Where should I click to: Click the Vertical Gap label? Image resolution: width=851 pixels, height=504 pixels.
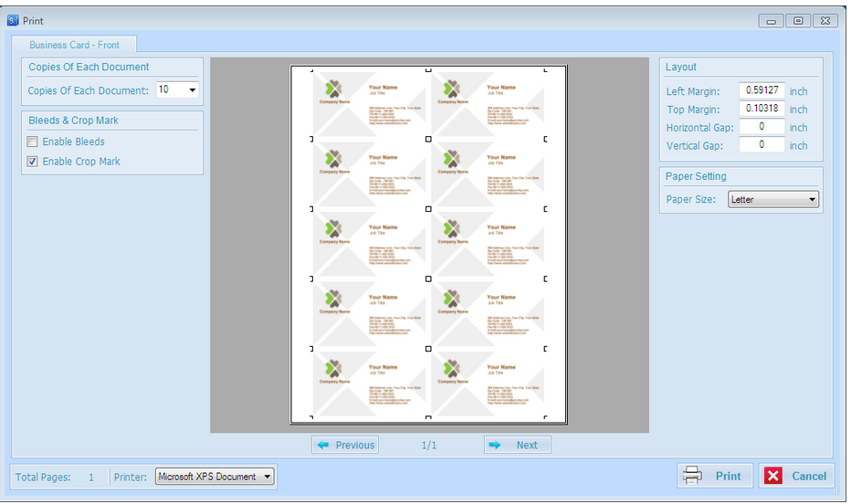click(x=695, y=146)
